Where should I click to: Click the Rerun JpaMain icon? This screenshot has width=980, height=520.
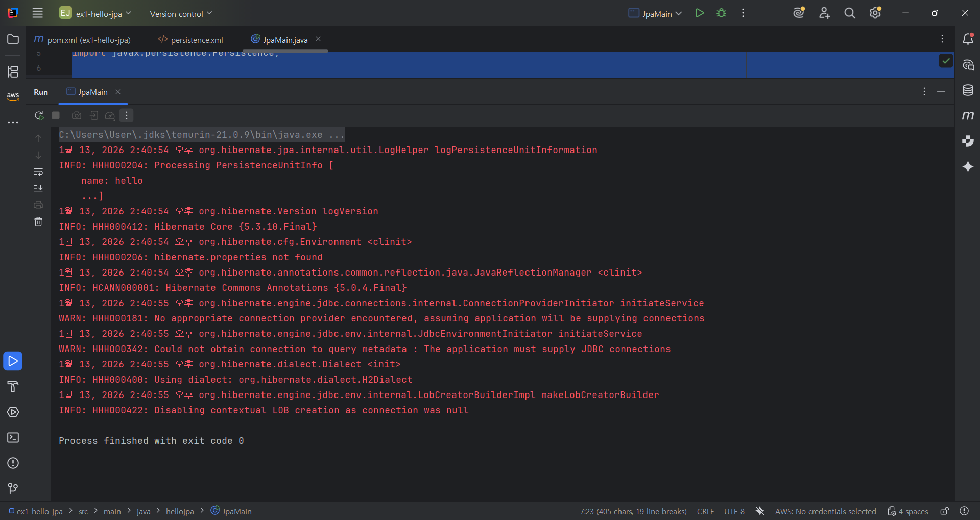(x=39, y=116)
